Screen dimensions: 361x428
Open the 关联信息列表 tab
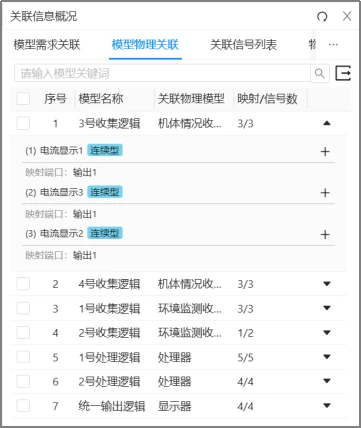(243, 44)
